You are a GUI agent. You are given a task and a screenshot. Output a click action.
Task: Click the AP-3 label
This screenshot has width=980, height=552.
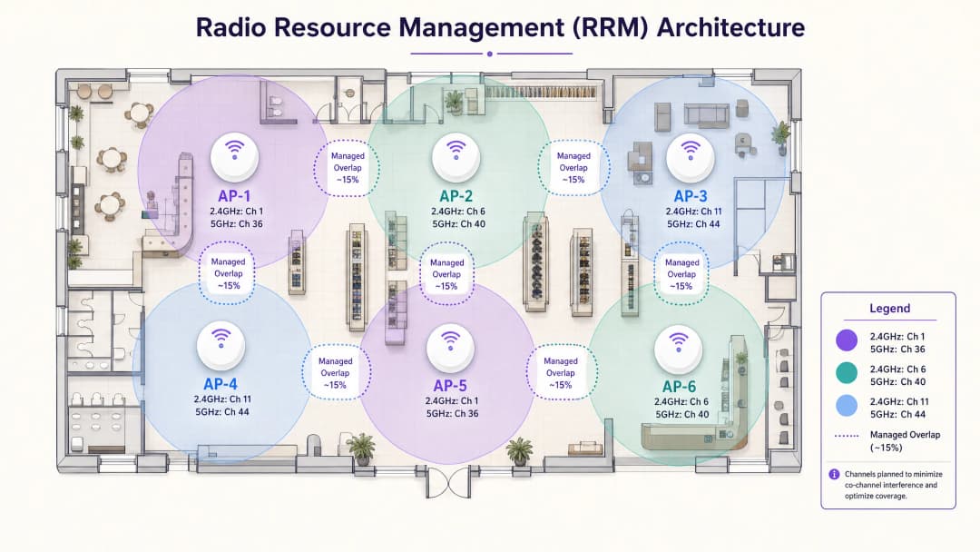click(690, 196)
